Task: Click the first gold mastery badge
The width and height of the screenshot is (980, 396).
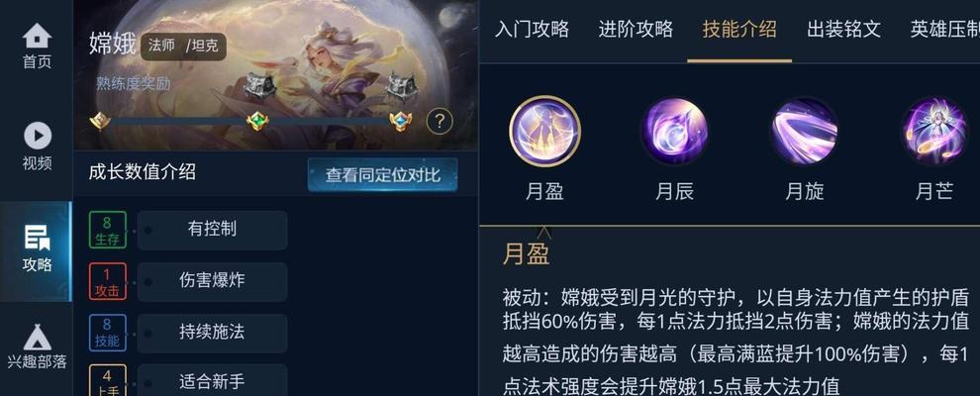Action: click(x=100, y=121)
